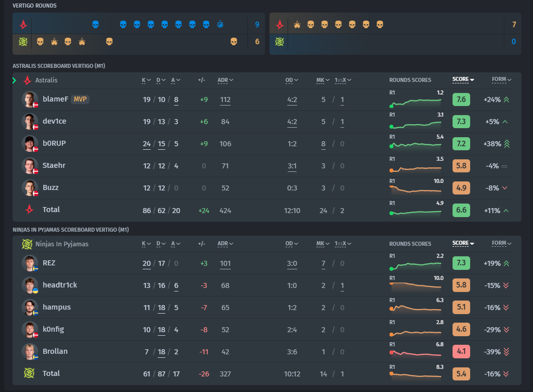Click the NIP icon in the first-half rounds row
This screenshot has height=392, width=533.
23,42
